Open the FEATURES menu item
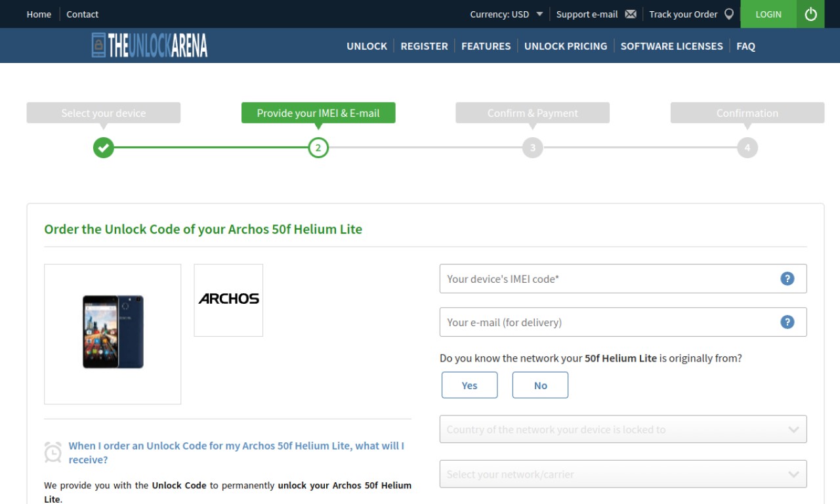Screen dimensions: 840x504 [x=486, y=46]
